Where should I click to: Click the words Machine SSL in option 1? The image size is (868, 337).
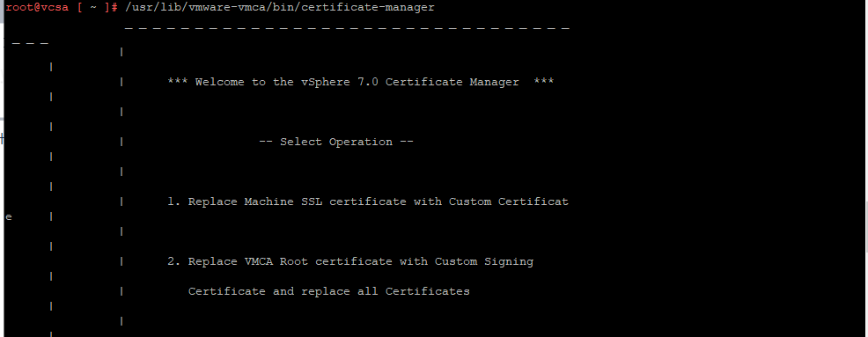click(283, 201)
